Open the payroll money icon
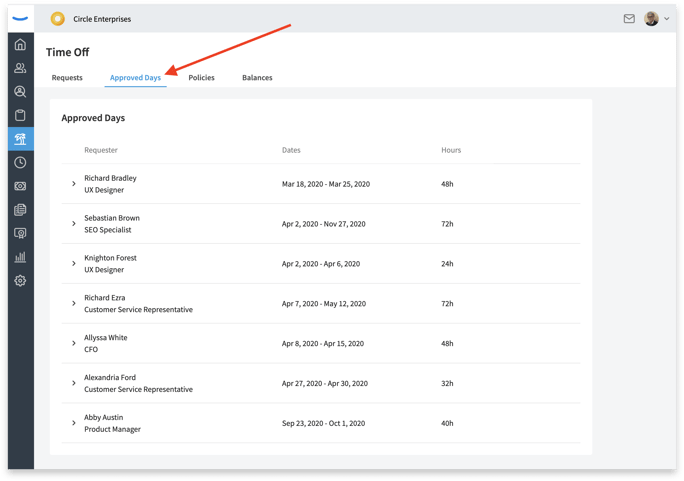This screenshot has height=481, width=684. pos(20,186)
